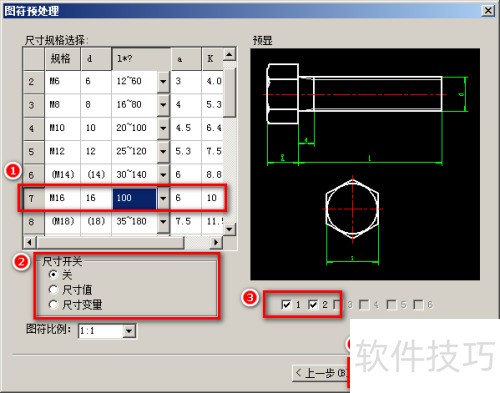Open the 图符比例 1:1 dropdown
The height and width of the screenshot is (393, 500).
(129, 331)
